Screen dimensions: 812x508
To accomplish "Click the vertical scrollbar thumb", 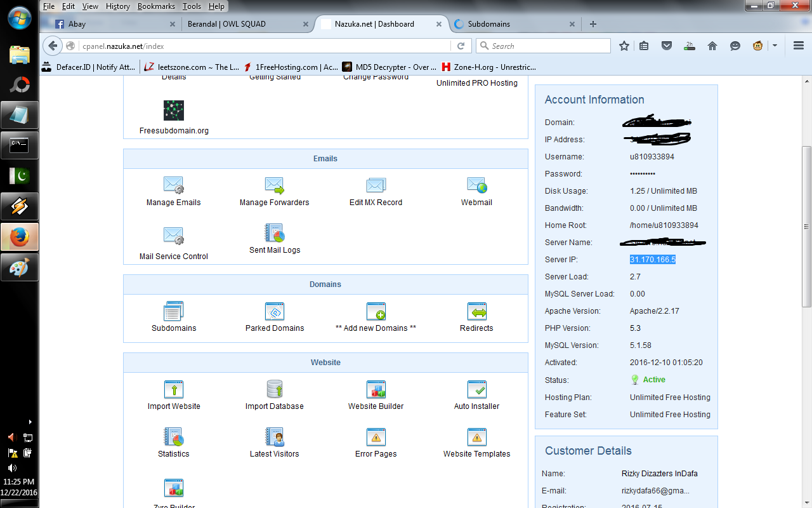I will click(806, 225).
